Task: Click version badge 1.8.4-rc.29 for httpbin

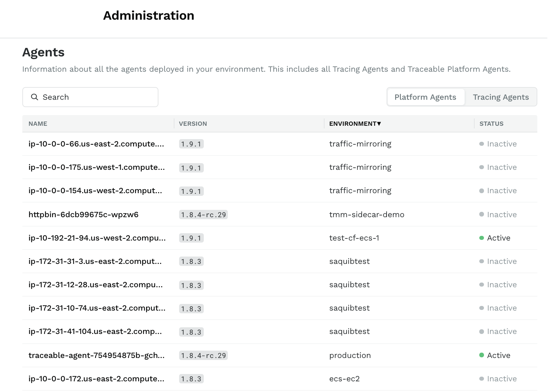Action: pyautogui.click(x=203, y=215)
